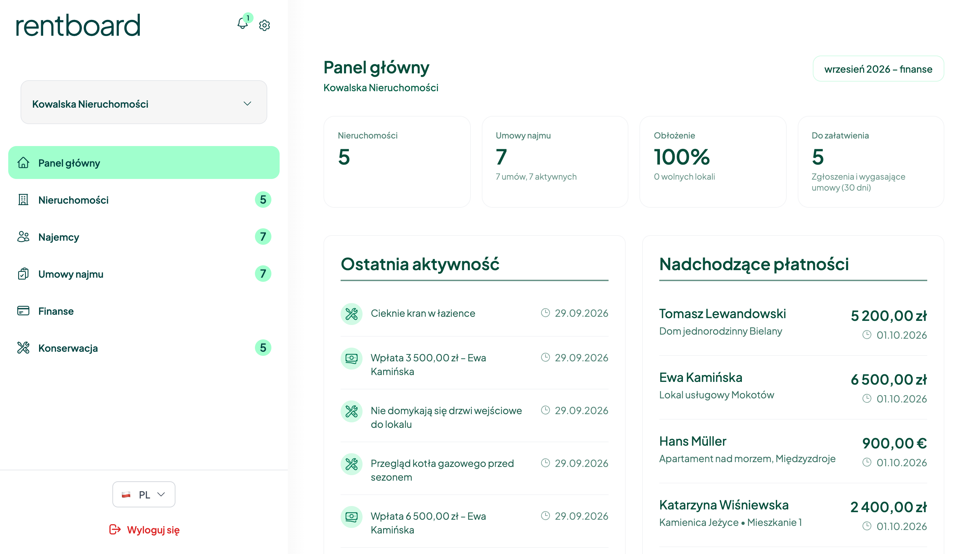Click Apartament nad morzem, Międzyzdroje text
The height and width of the screenshot is (554, 980).
[x=747, y=458]
